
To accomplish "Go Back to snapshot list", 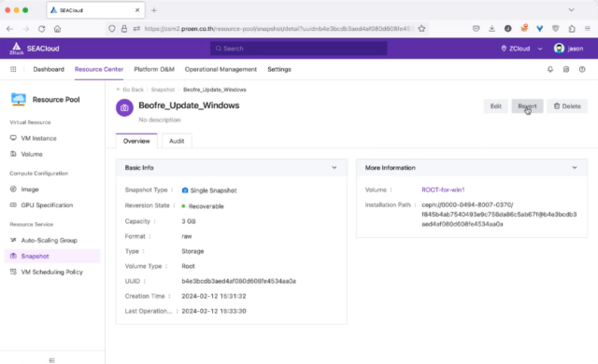I will 130,90.
